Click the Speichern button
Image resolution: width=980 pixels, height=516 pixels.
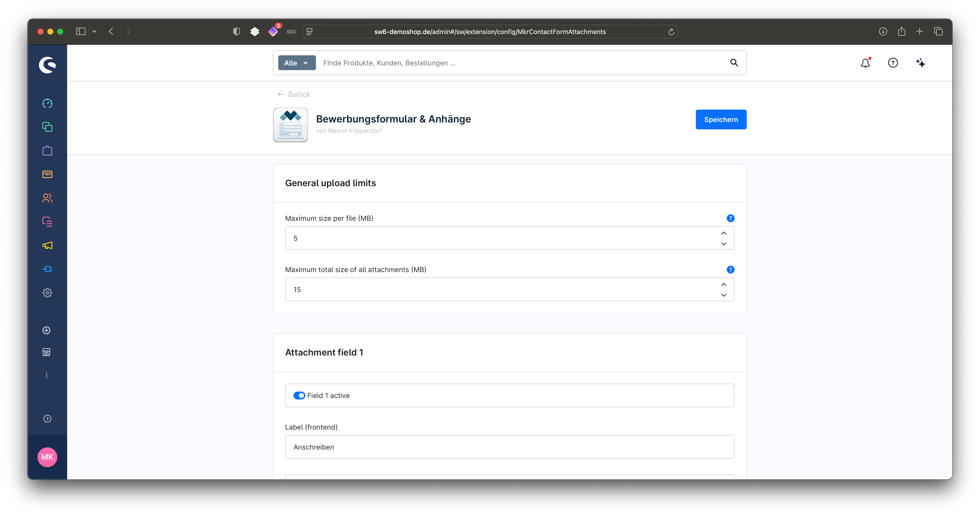coord(721,119)
